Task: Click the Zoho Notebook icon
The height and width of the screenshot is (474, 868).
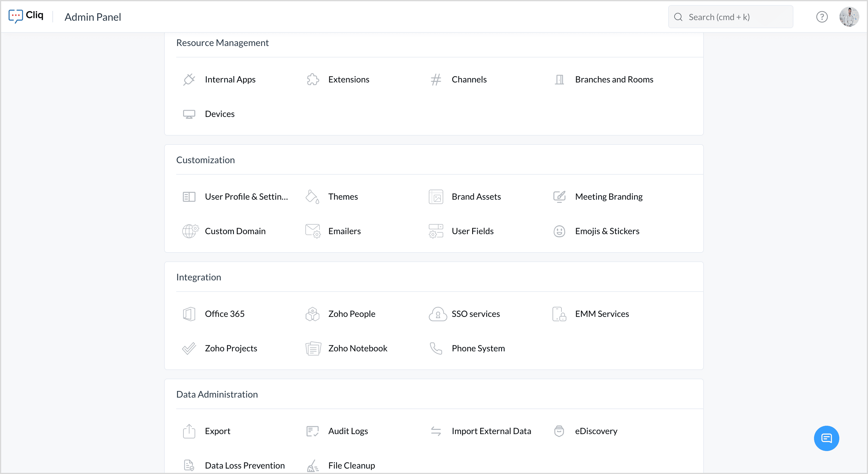Action: (x=313, y=348)
